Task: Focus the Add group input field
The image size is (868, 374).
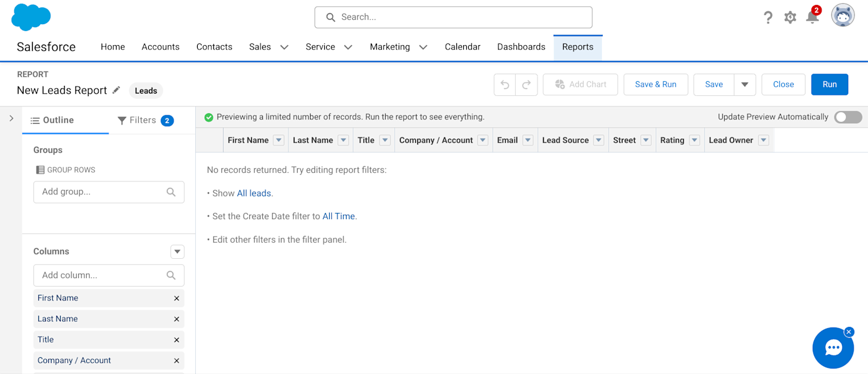Action: (109, 192)
